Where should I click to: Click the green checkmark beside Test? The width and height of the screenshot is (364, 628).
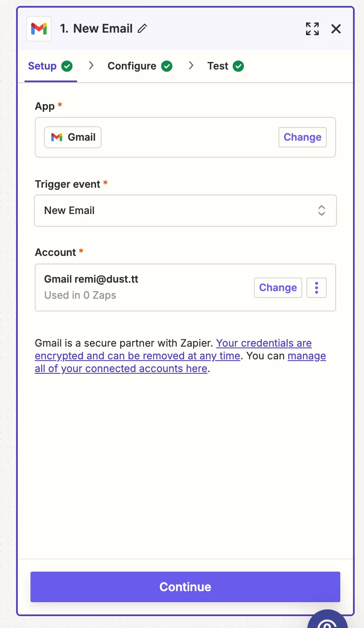pos(238,66)
